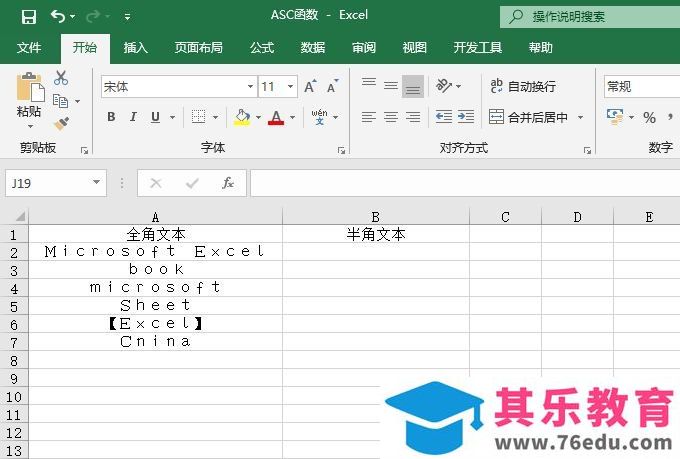Switch to the 公式 tab

click(x=262, y=48)
